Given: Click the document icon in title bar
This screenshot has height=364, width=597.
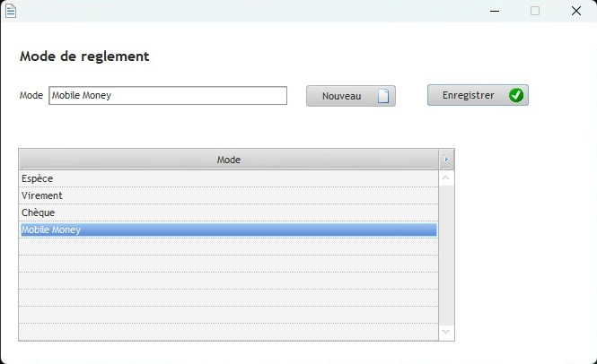Looking at the screenshot, I should pyautogui.click(x=11, y=11).
